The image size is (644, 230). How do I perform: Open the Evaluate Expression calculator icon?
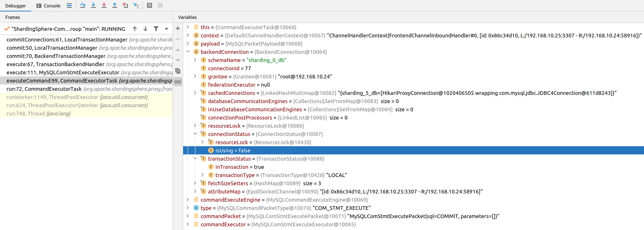150,5
